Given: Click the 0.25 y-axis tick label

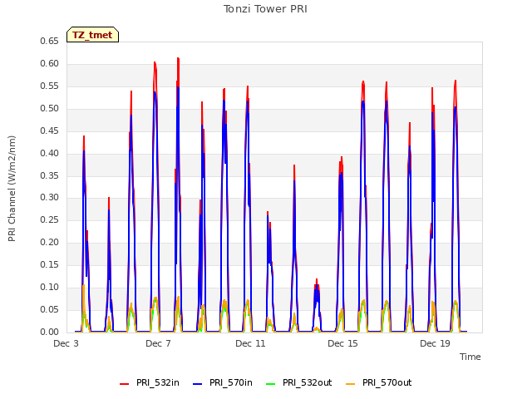Looking at the screenshot, I should (49, 219).
